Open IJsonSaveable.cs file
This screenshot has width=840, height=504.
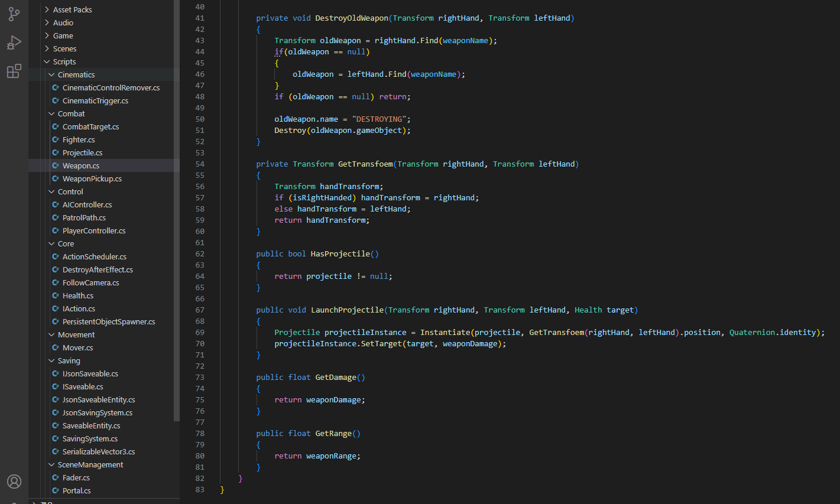point(90,373)
